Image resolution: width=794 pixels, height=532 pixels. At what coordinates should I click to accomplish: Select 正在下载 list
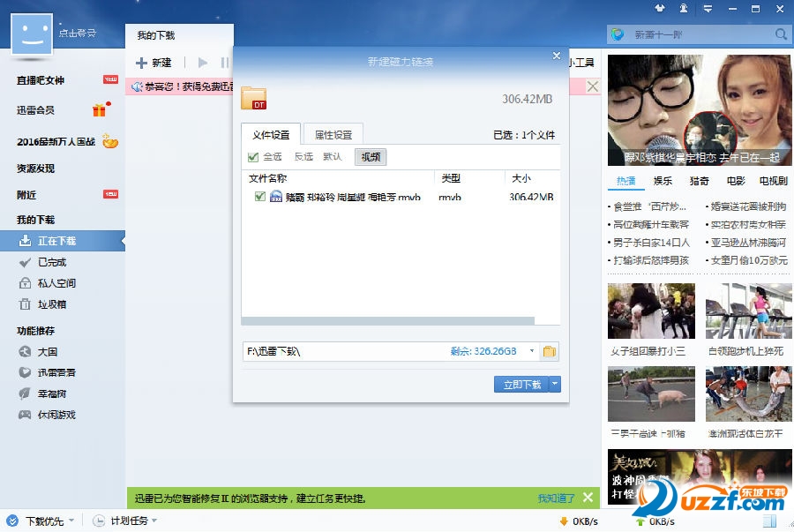(x=62, y=241)
